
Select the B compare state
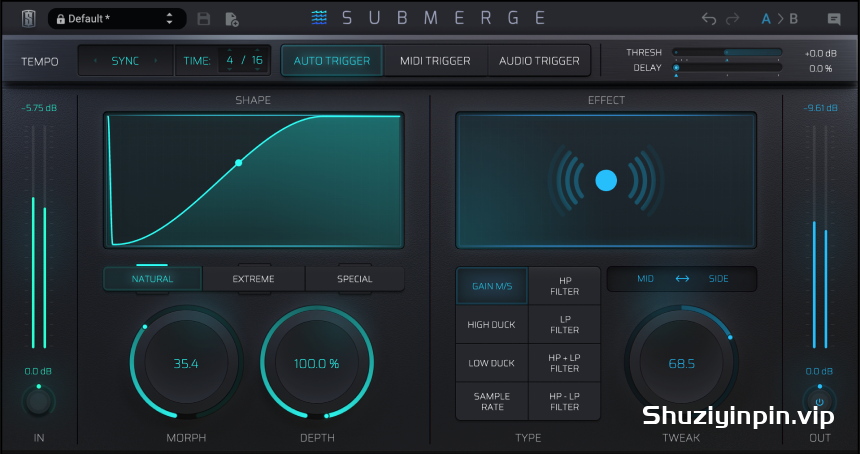point(794,19)
